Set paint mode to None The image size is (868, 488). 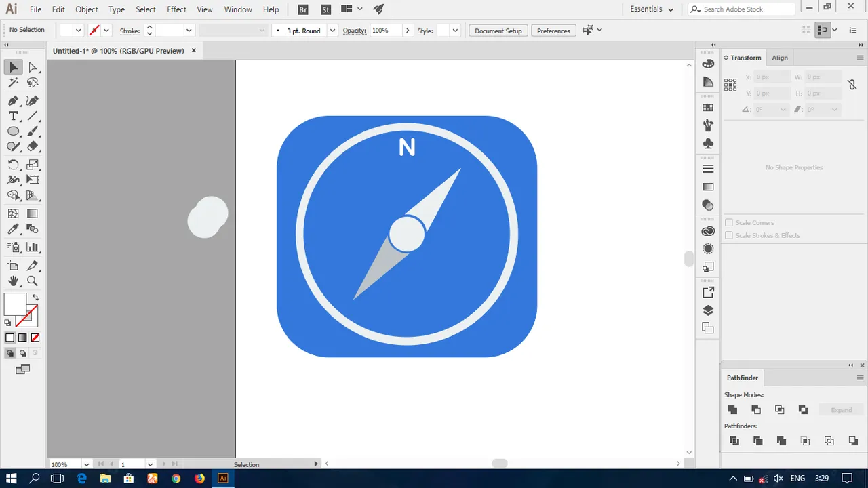(35, 338)
